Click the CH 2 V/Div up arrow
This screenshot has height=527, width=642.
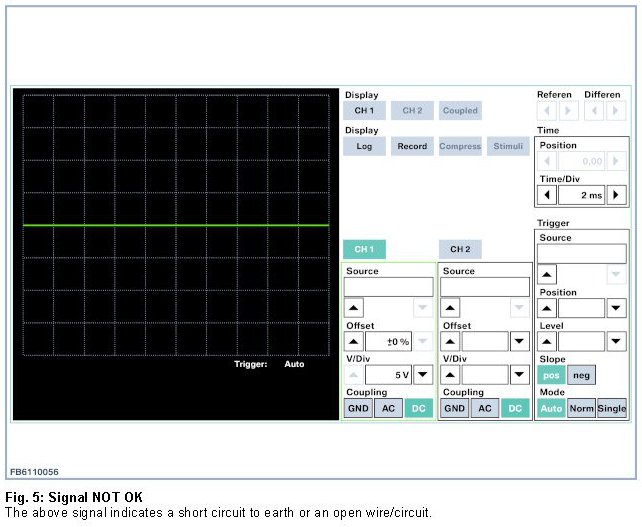tap(451, 375)
